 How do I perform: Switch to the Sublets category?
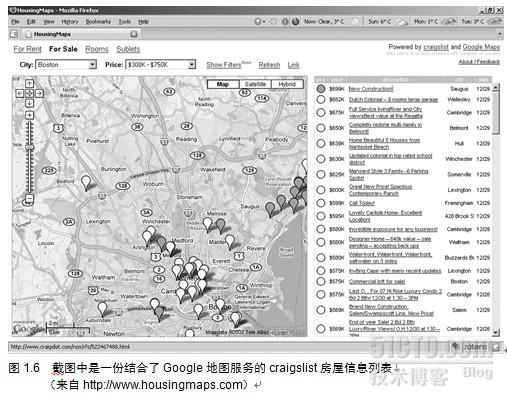pyautogui.click(x=128, y=49)
